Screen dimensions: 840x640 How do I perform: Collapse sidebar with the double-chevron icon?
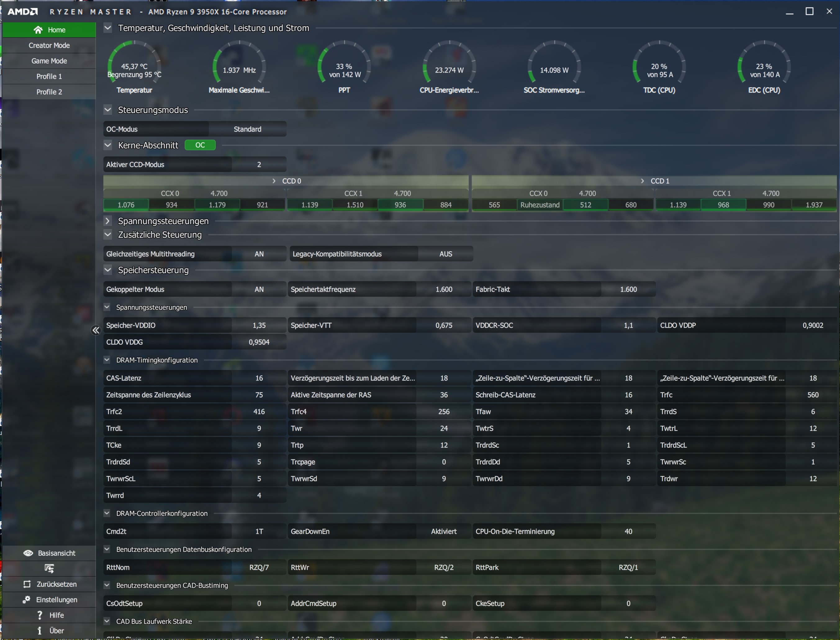pos(96,330)
